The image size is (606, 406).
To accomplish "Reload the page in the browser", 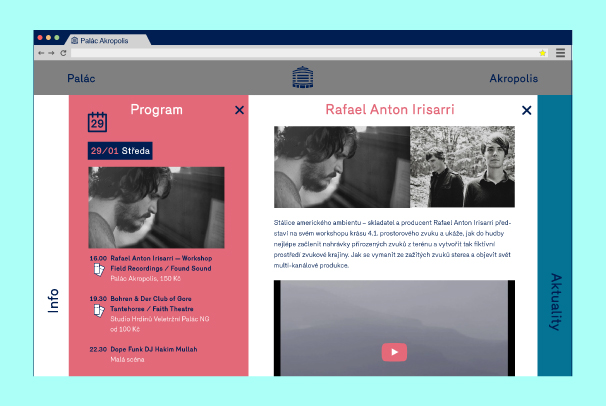I will click(x=64, y=52).
